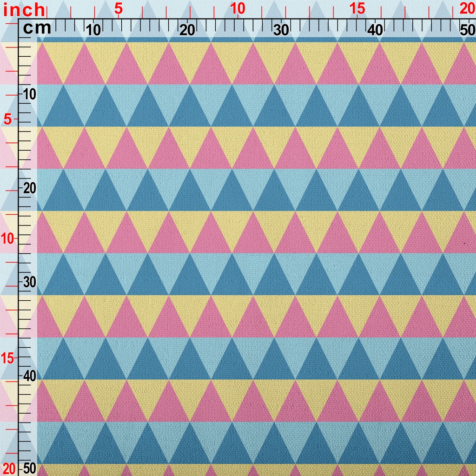Select the 10 cm mark on horizontal ruler
The height and width of the screenshot is (476, 476).
click(x=93, y=30)
